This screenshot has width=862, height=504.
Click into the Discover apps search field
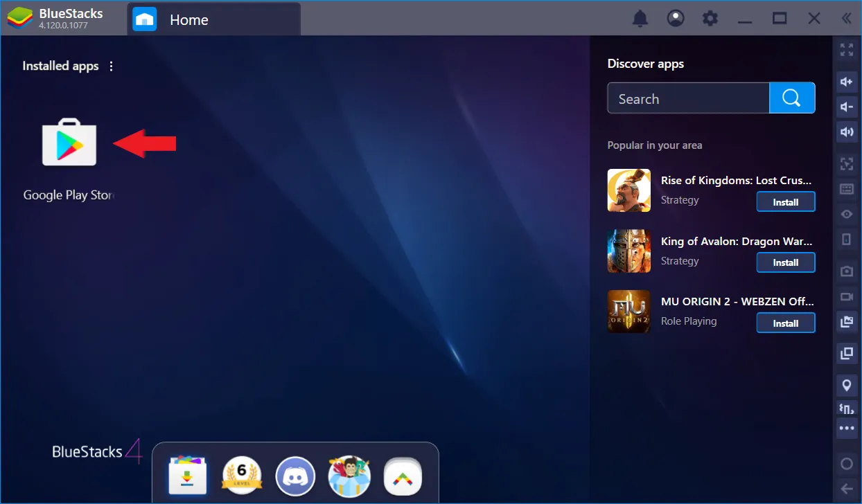(x=688, y=98)
